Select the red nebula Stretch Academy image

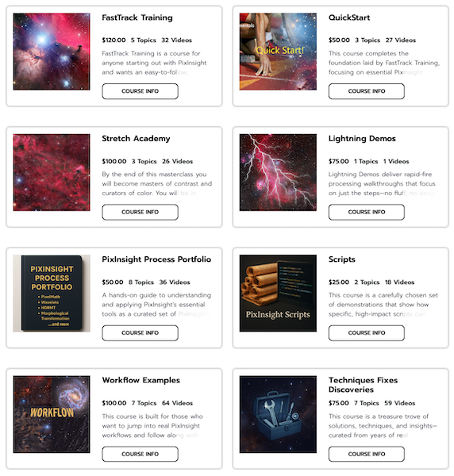pyautogui.click(x=52, y=172)
